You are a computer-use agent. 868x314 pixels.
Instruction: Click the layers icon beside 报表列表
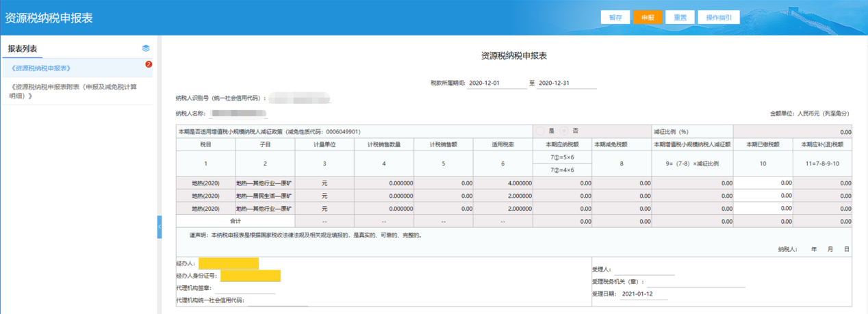(x=146, y=49)
